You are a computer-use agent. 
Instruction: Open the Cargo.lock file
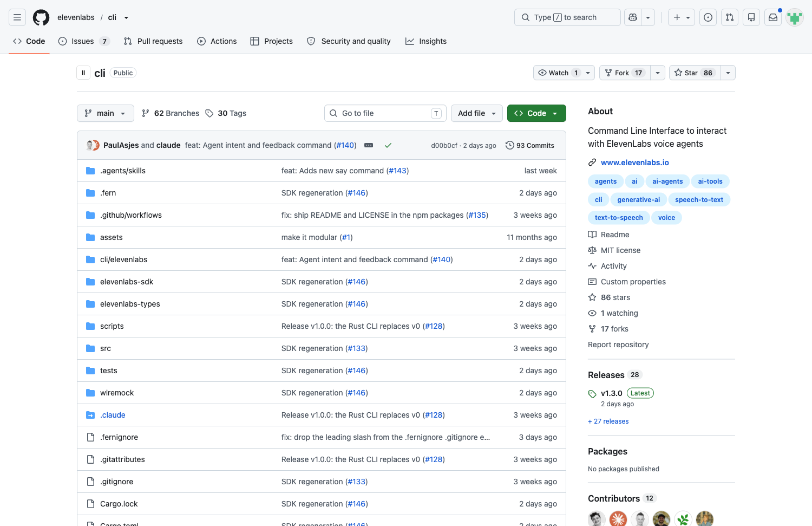tap(119, 504)
